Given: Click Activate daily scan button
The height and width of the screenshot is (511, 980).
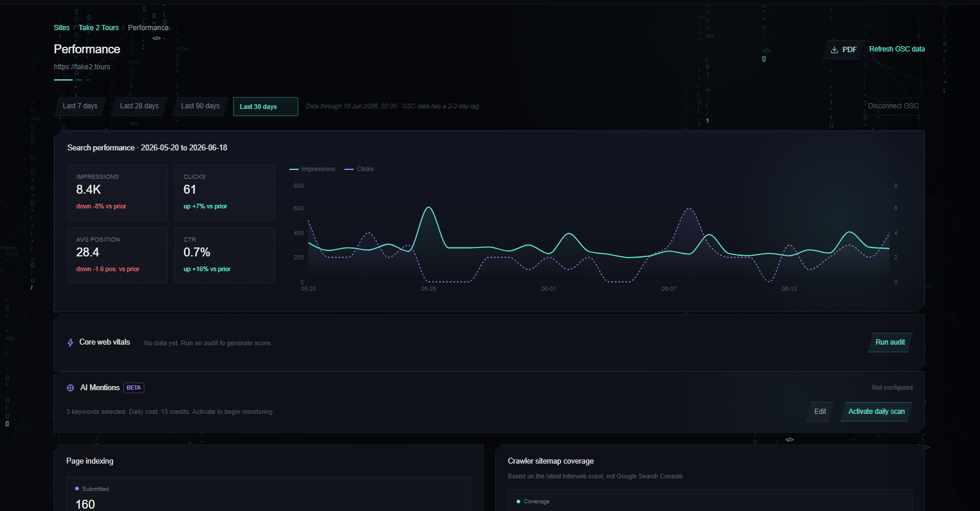Looking at the screenshot, I should click(x=876, y=412).
